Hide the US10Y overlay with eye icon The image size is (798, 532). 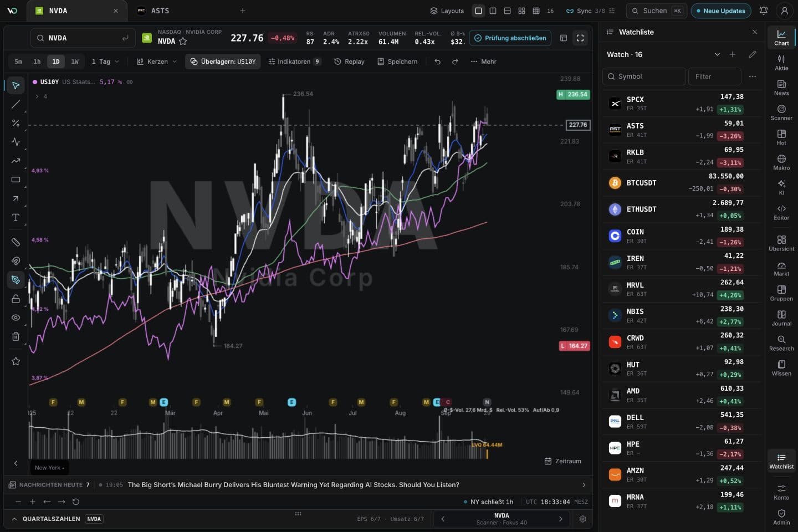coord(130,82)
